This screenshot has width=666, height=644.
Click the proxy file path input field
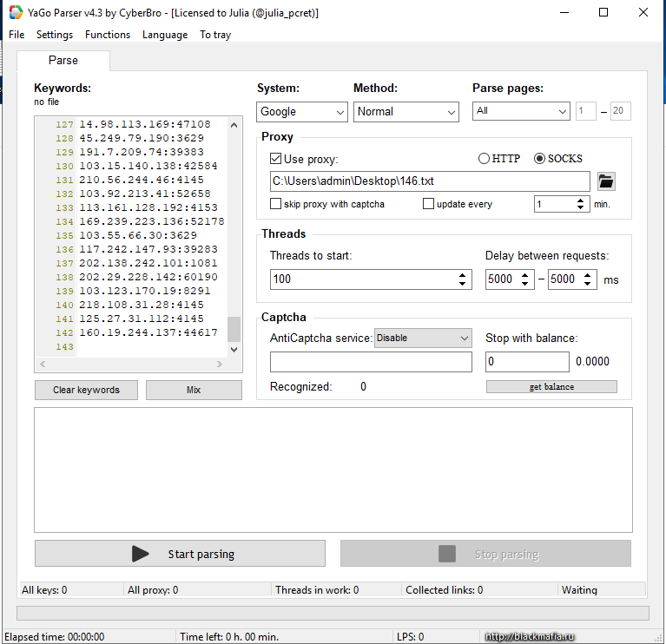[x=430, y=181]
